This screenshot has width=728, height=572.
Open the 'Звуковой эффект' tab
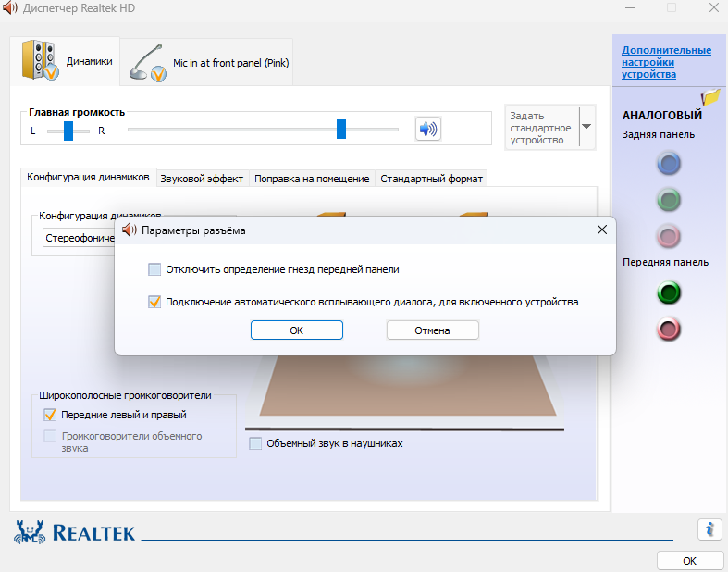point(202,179)
